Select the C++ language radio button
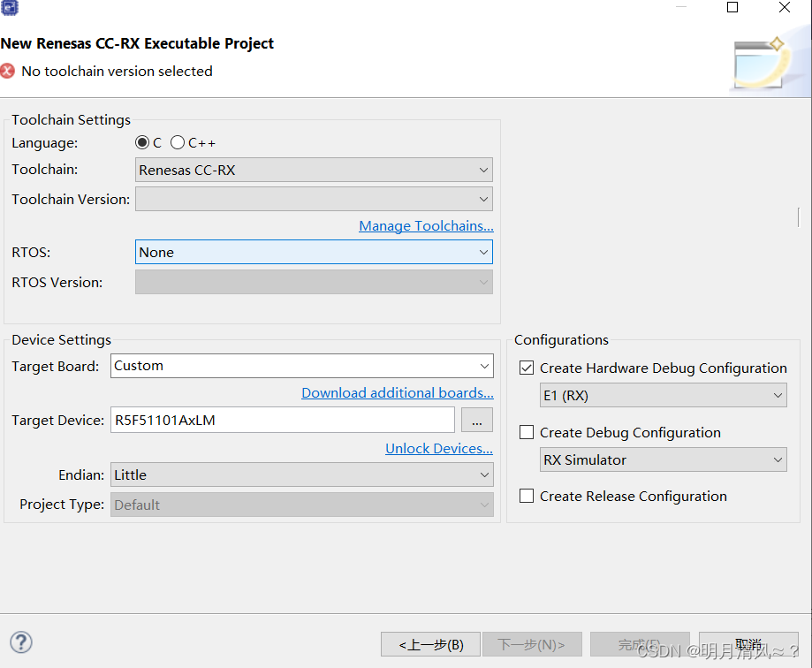This screenshot has height=668, width=812. (177, 142)
